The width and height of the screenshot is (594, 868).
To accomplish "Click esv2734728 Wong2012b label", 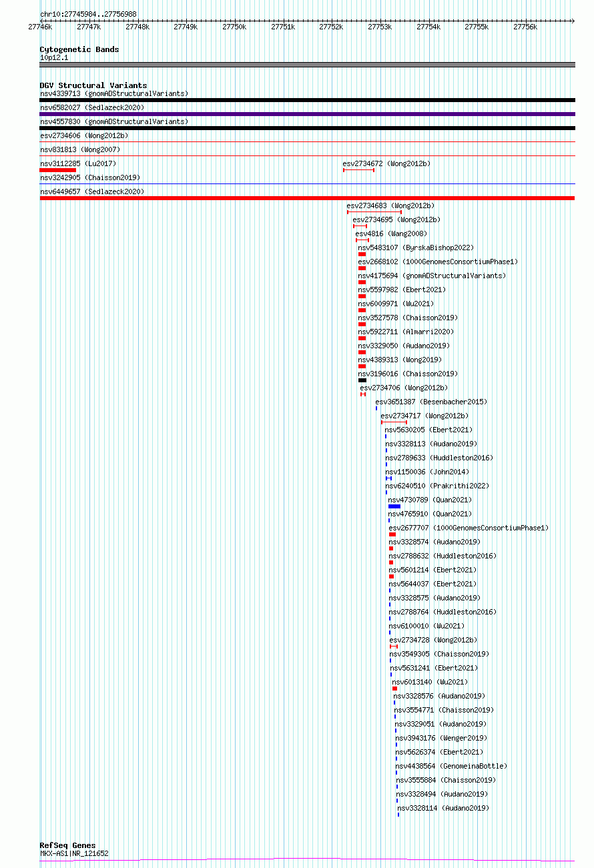I will [x=433, y=640].
